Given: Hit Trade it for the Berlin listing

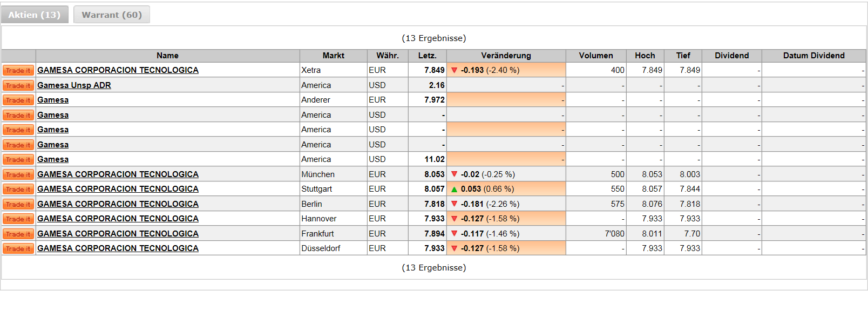Looking at the screenshot, I should (x=18, y=204).
